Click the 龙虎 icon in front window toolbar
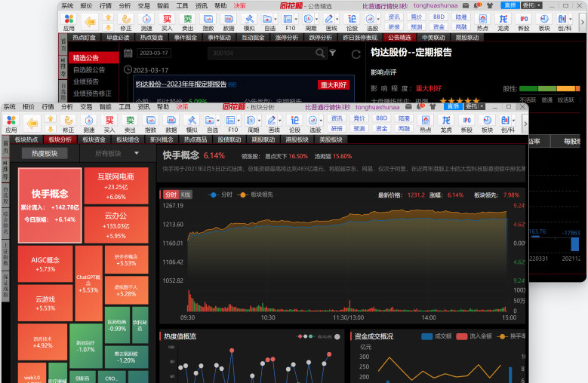This screenshot has height=383, width=588. point(446,122)
